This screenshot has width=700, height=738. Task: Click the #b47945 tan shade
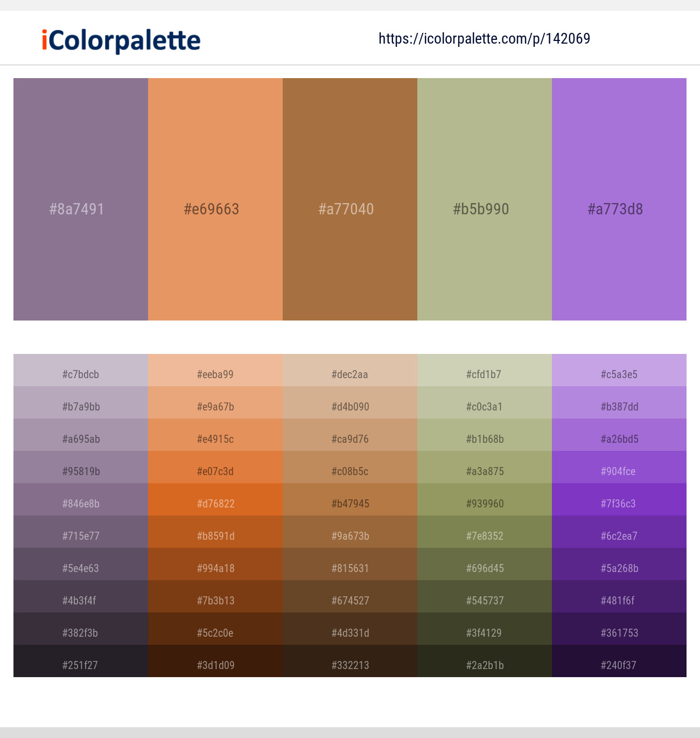(350, 499)
